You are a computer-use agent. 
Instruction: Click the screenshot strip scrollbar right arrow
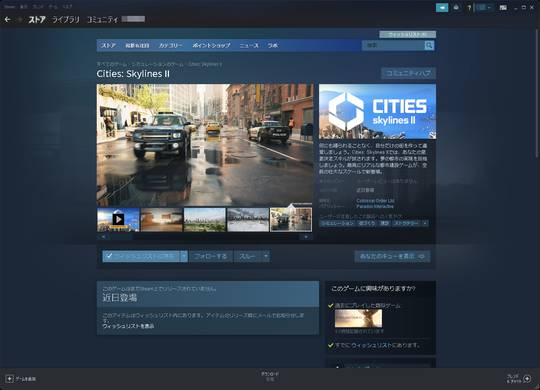click(x=306, y=237)
